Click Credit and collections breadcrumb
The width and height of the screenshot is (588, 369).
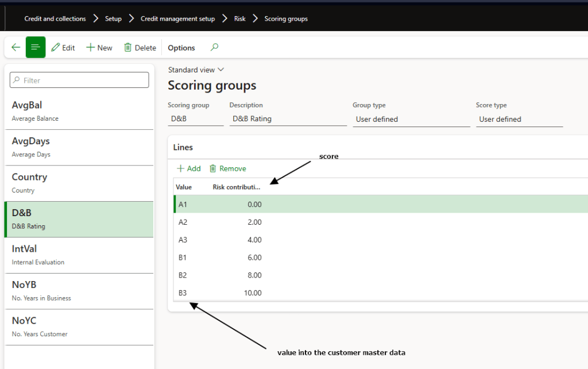pyautogui.click(x=55, y=19)
